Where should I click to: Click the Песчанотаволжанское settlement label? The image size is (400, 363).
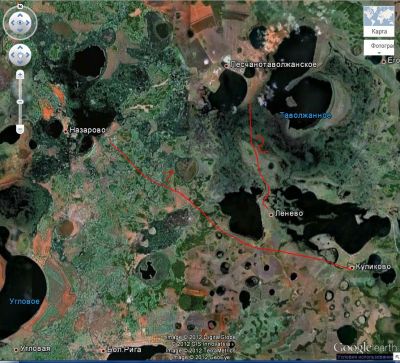click(273, 65)
